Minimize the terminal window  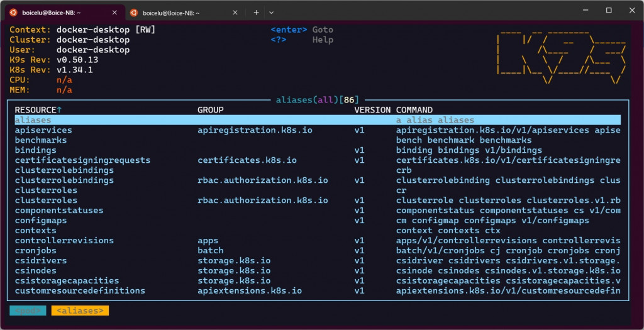point(586,10)
